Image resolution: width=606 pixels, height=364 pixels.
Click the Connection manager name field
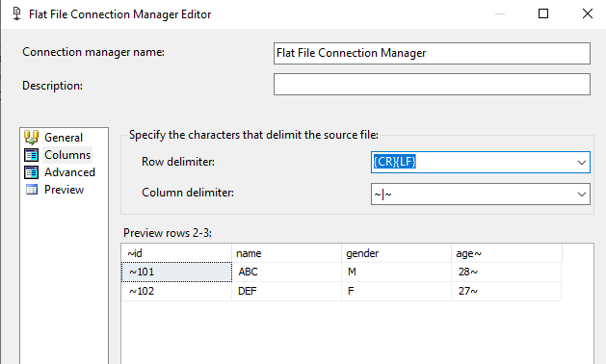[432, 53]
